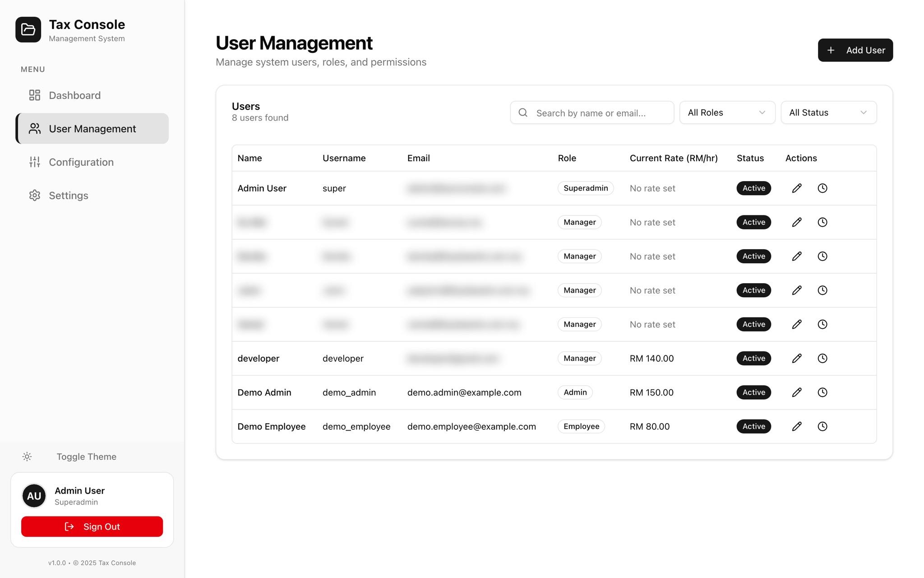The image size is (924, 578).
Task: Click the Settings gear icon
Action: click(35, 196)
